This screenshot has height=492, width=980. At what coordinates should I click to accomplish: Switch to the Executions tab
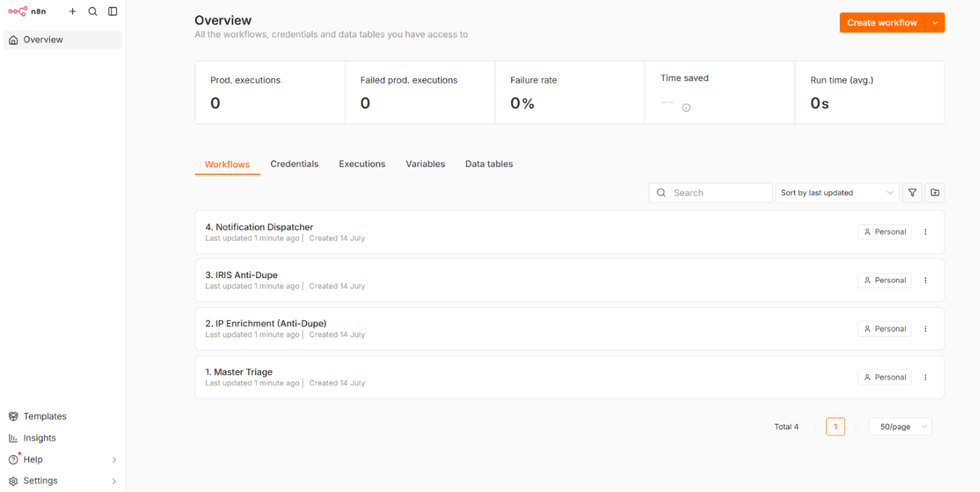tap(362, 164)
